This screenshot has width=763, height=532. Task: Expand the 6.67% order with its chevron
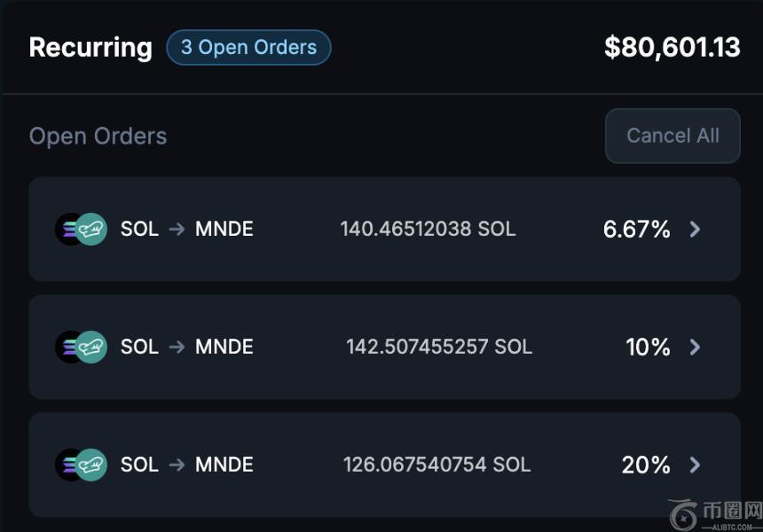coord(695,230)
